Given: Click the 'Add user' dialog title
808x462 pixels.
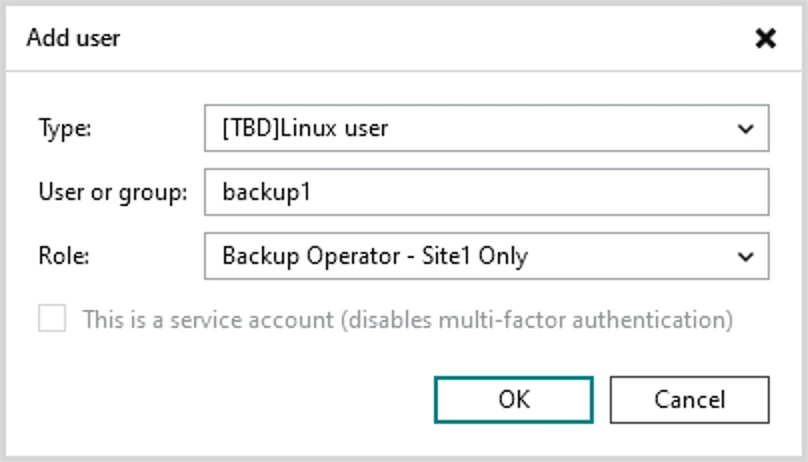Looking at the screenshot, I should point(74,38).
